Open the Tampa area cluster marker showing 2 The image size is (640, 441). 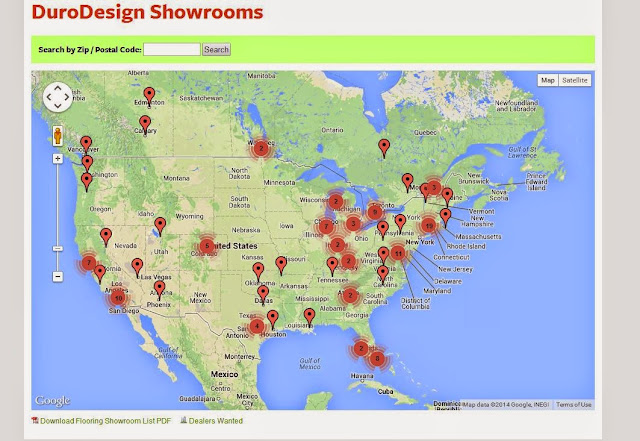tap(361, 348)
